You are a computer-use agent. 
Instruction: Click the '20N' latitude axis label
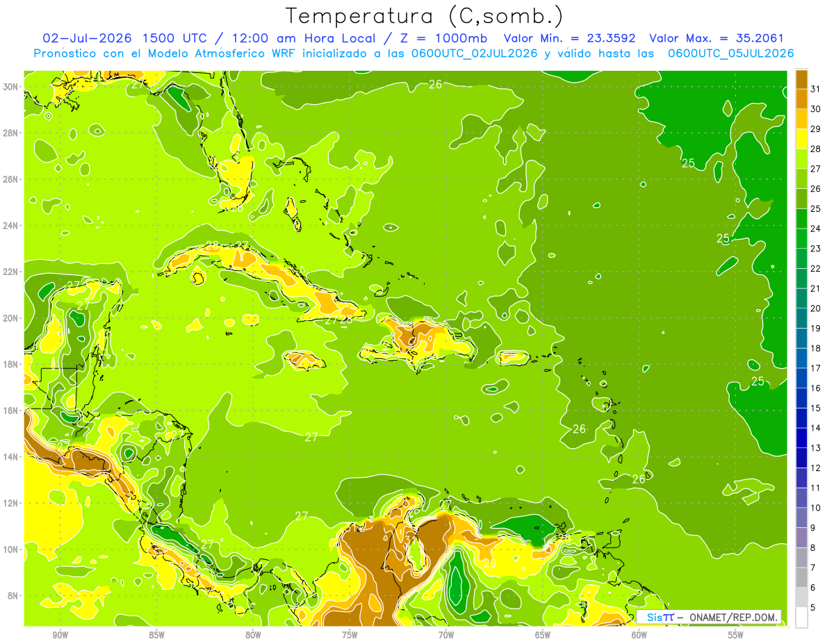coord(10,318)
